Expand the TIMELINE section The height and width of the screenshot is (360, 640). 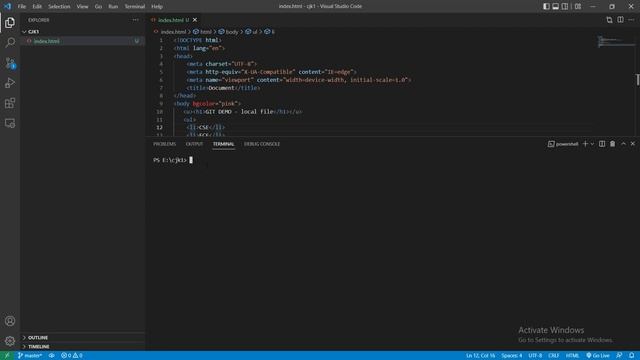click(82, 347)
